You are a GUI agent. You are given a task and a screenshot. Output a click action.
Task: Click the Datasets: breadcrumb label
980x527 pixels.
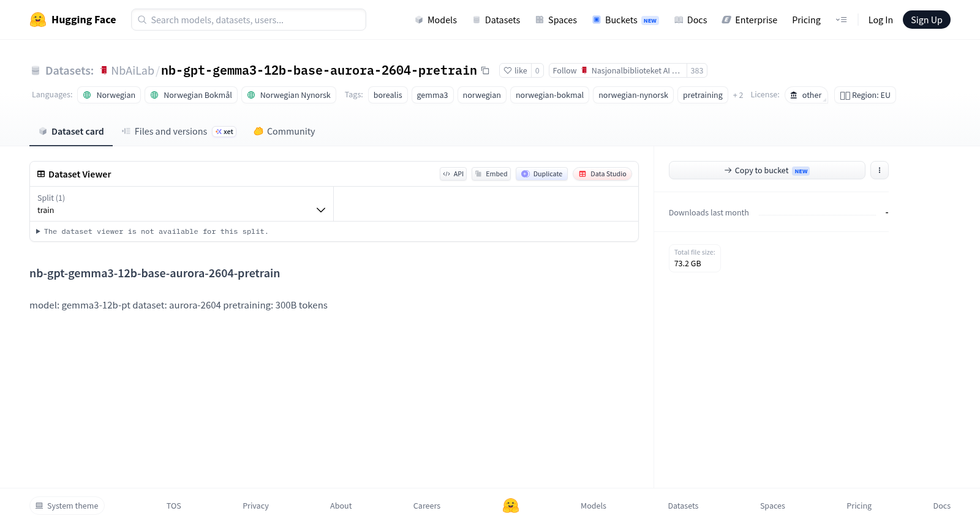pos(69,70)
